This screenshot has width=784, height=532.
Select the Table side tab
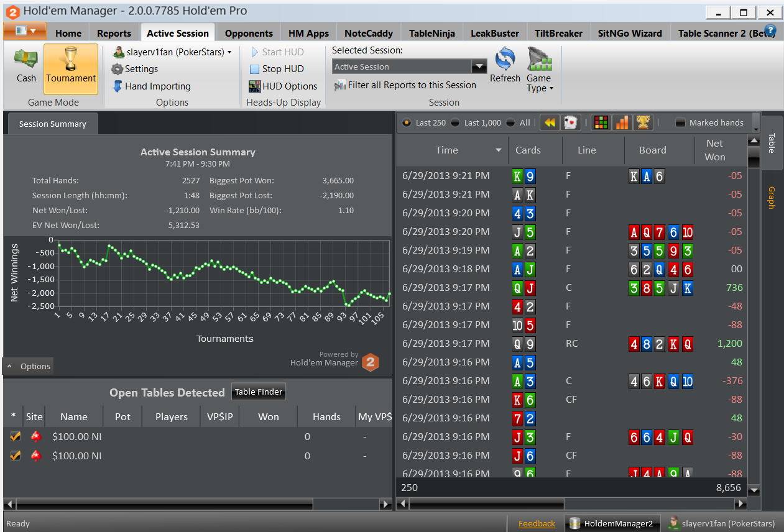point(772,143)
